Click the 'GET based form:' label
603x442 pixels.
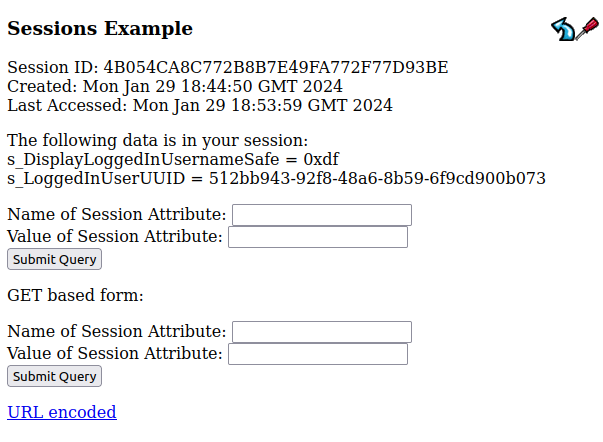pos(76,295)
